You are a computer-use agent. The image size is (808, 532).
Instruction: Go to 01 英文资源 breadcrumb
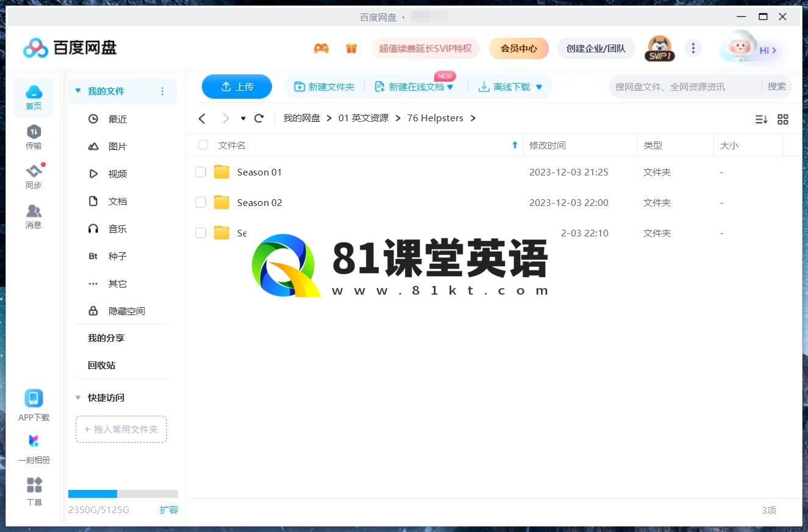click(363, 118)
